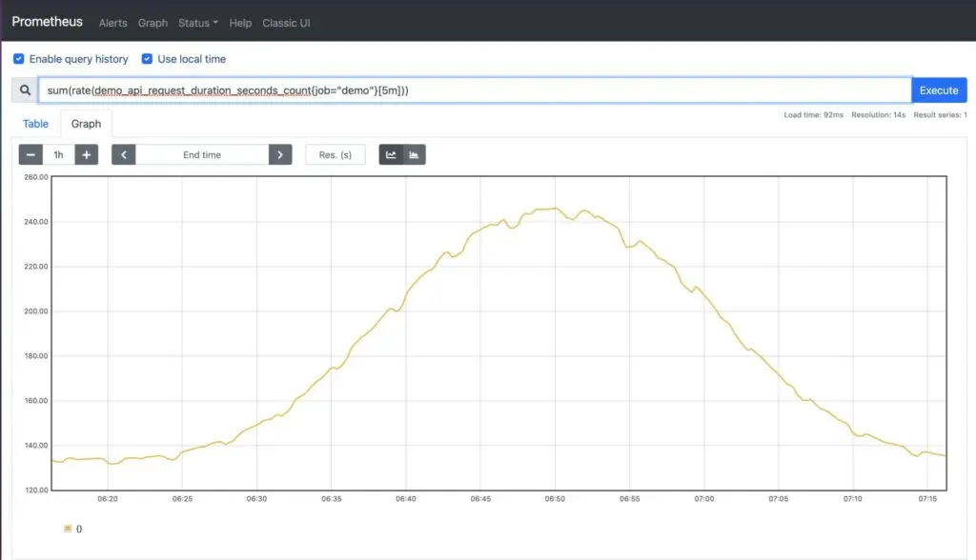976x560 pixels.
Task: Click the 06:20 x-axis time label
Action: tap(108, 499)
